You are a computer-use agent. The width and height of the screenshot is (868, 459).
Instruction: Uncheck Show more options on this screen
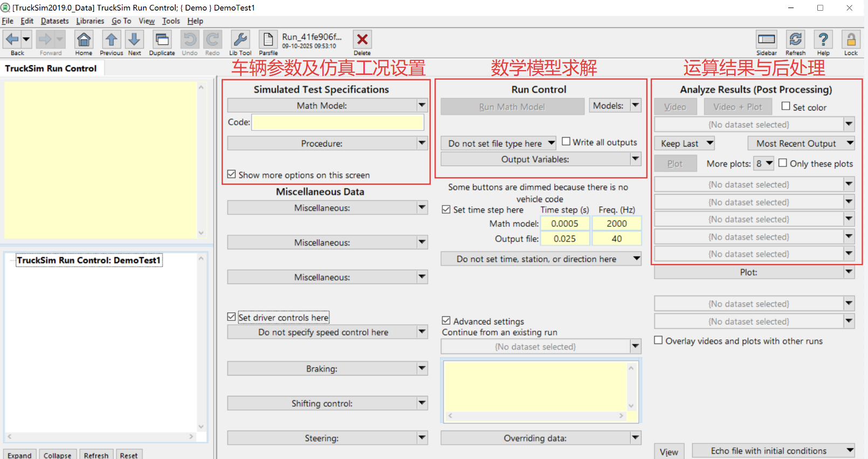231,174
